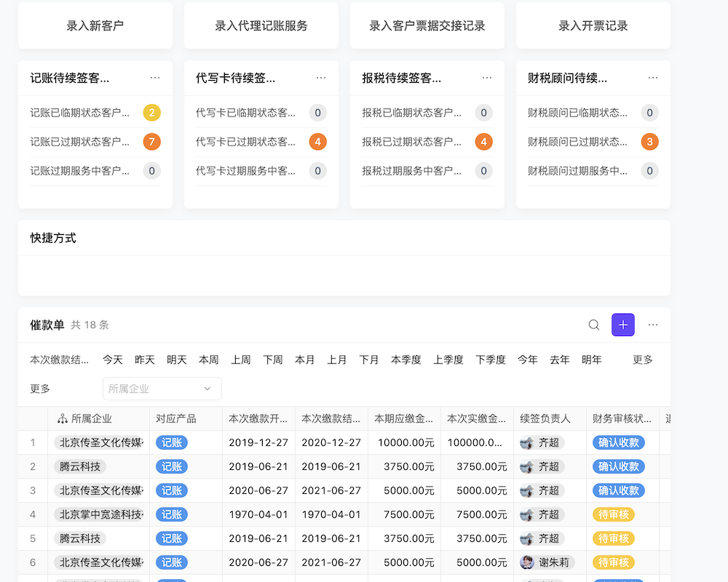Open the 财税顾问待续 card menu
Image resolution: width=728 pixels, height=582 pixels.
pos(653,76)
